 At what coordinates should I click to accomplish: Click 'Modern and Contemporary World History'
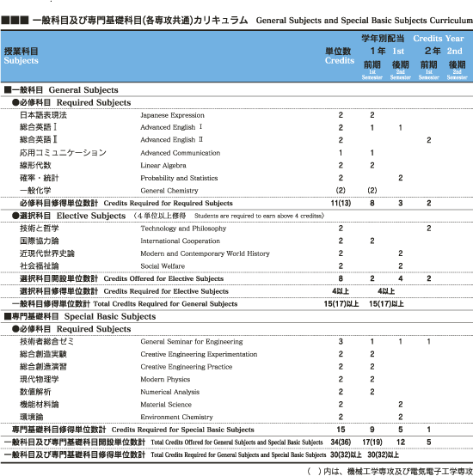[205, 253]
